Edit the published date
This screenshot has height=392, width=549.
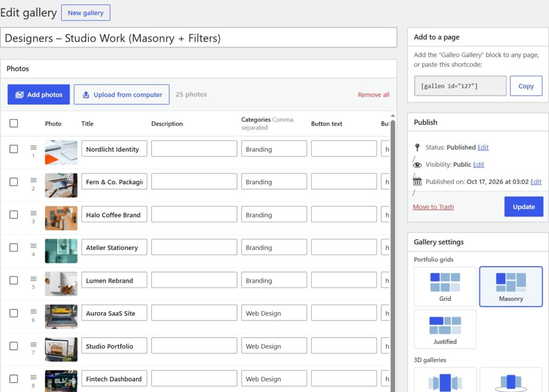pos(536,182)
